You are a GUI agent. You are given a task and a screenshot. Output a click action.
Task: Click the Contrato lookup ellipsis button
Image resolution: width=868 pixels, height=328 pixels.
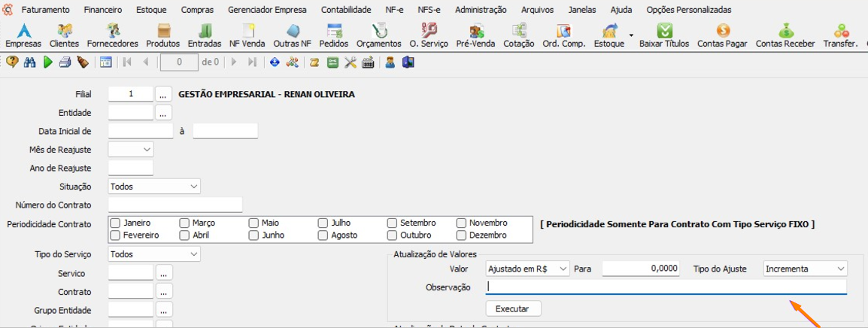(x=165, y=291)
